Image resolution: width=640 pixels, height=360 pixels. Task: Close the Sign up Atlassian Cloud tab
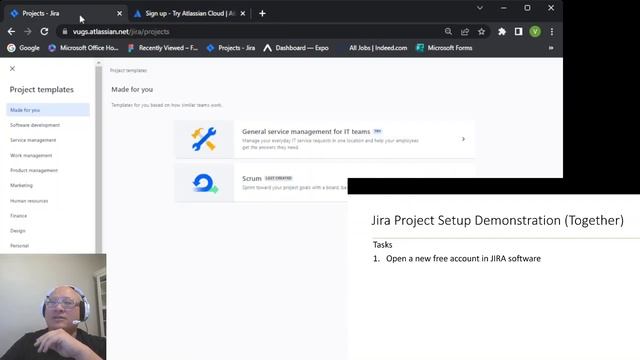243,13
